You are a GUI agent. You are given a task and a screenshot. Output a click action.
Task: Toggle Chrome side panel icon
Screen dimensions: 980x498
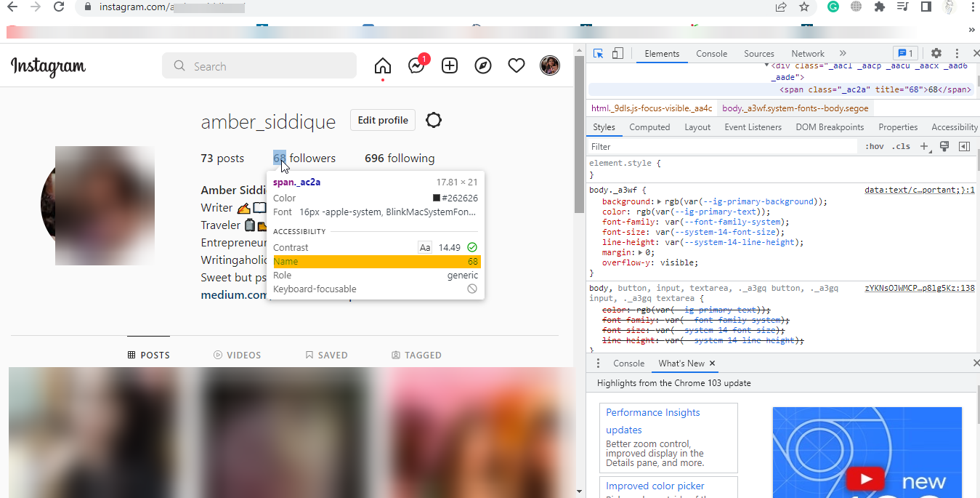tap(926, 7)
